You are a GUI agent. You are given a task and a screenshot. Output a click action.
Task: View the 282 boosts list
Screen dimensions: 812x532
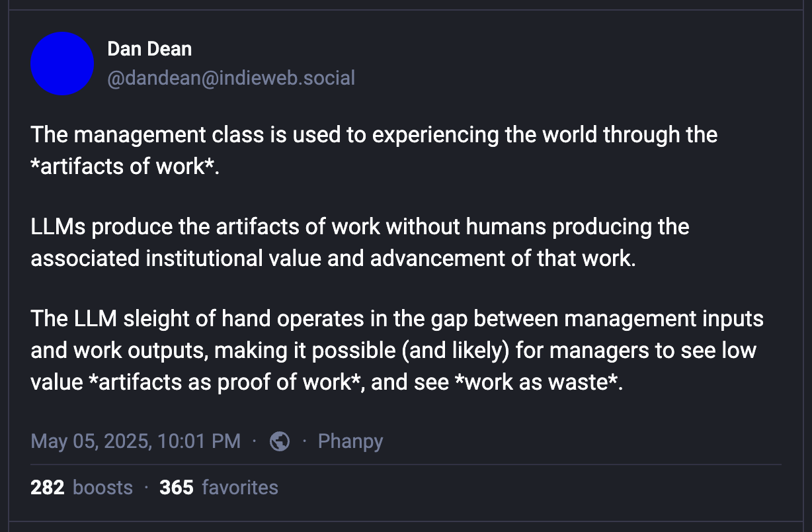click(81, 488)
